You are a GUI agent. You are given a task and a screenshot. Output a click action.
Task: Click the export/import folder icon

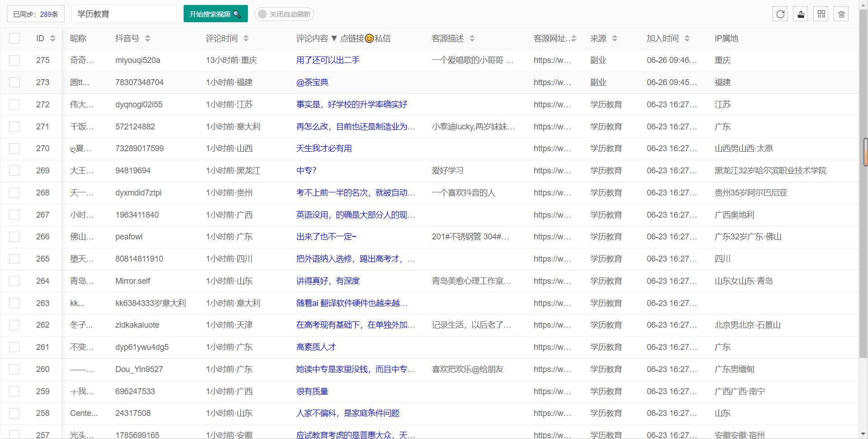[800, 14]
